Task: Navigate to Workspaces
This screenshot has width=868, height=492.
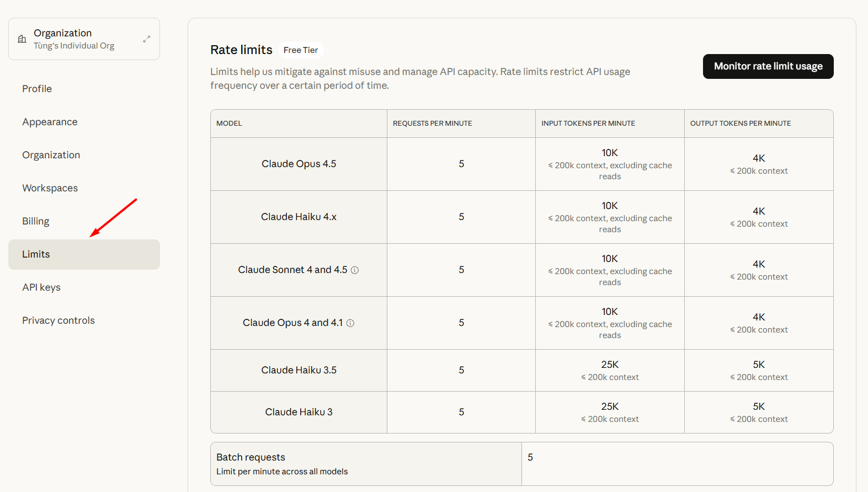Action: point(50,188)
